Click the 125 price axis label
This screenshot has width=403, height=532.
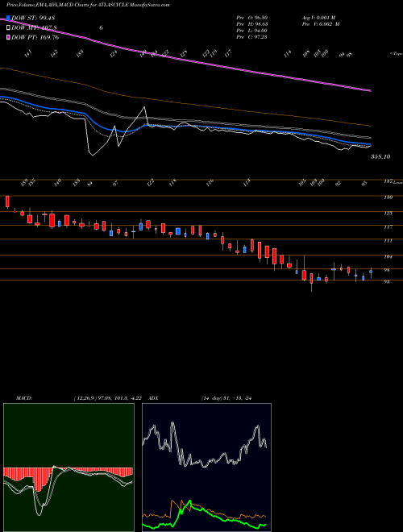(388, 213)
